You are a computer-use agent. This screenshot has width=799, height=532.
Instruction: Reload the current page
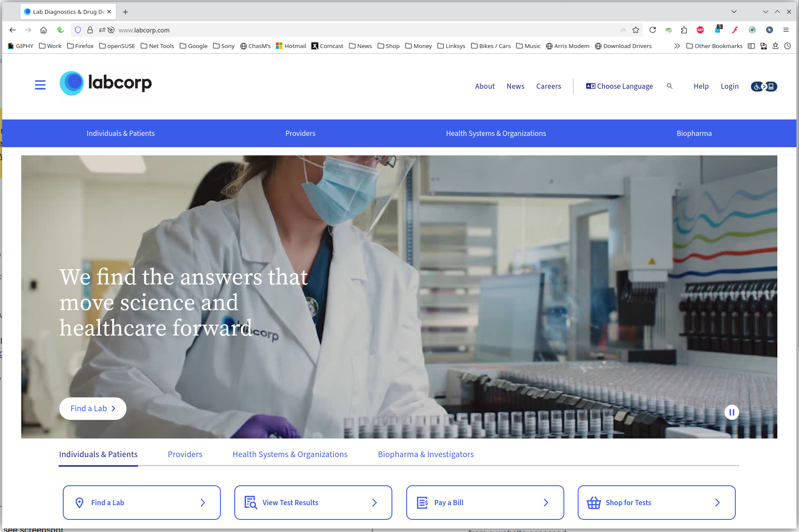tap(653, 30)
